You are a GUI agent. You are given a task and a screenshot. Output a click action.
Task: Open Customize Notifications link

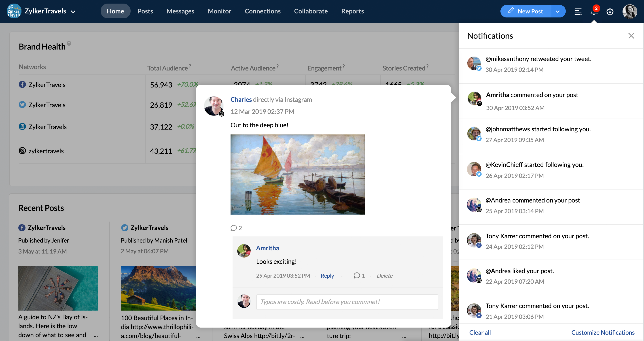(603, 332)
